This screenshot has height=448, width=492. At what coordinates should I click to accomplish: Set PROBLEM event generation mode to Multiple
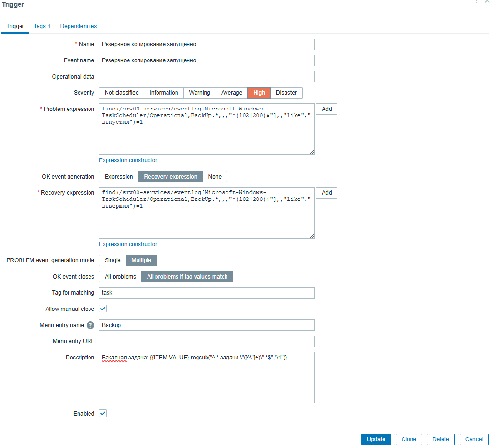coord(141,260)
